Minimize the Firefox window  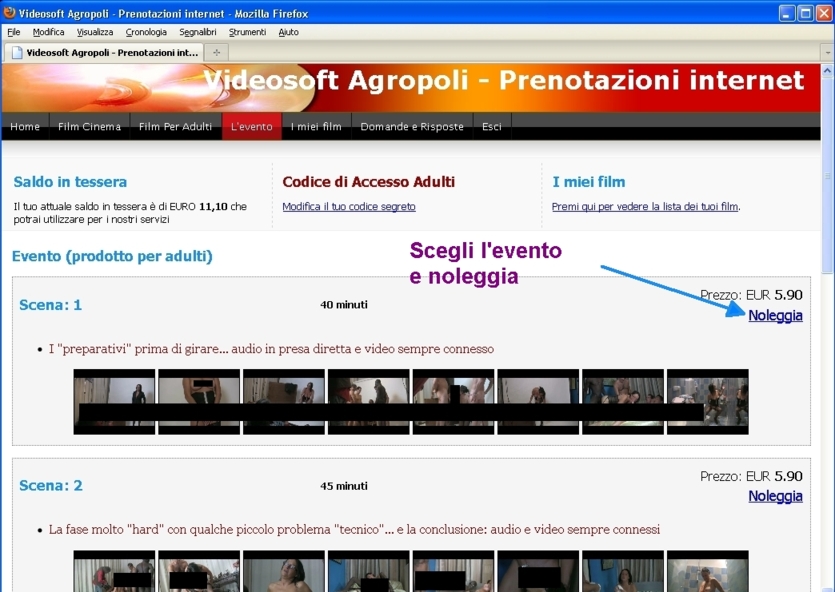coord(787,13)
